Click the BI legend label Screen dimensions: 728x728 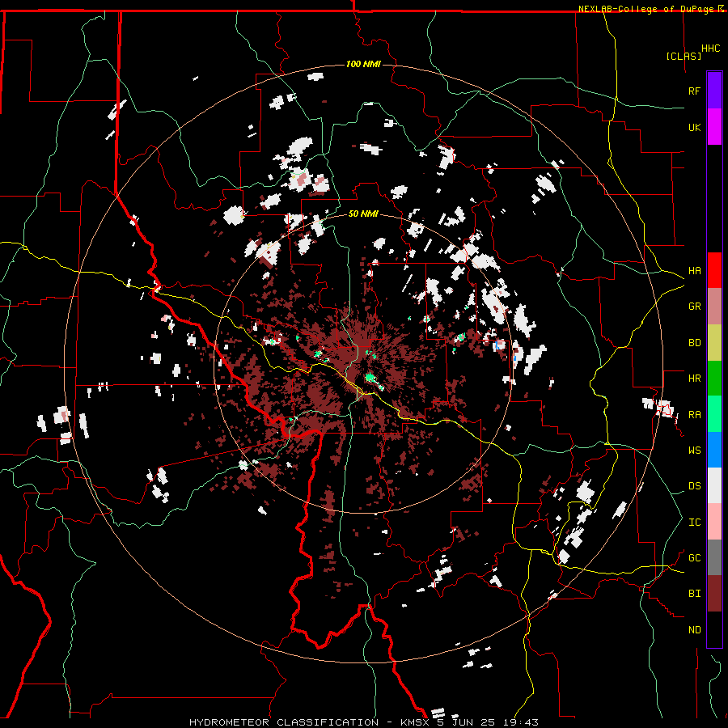click(694, 594)
